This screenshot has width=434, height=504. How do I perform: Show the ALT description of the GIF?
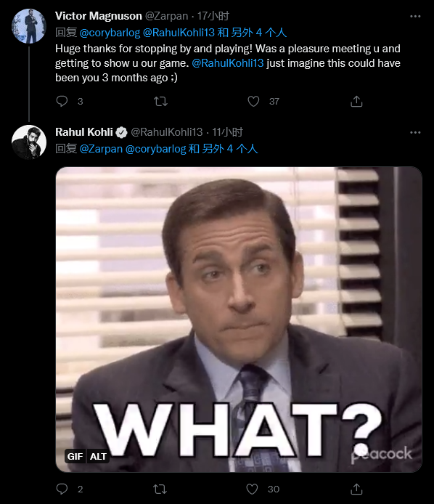(98, 456)
